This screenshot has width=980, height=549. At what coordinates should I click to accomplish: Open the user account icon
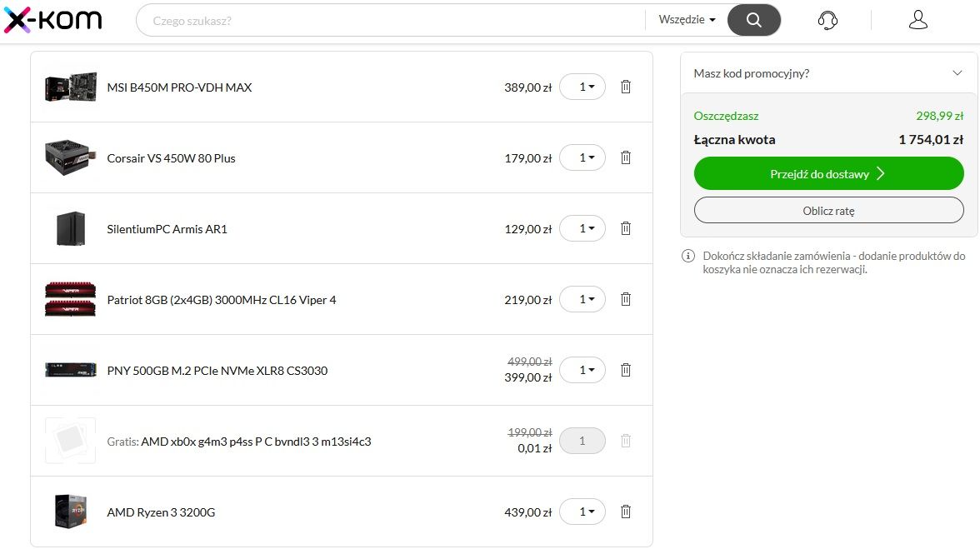917,20
